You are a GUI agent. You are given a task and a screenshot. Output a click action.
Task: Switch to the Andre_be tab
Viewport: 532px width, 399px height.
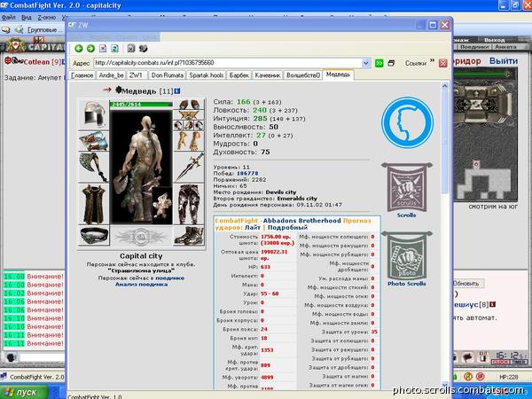coord(112,75)
